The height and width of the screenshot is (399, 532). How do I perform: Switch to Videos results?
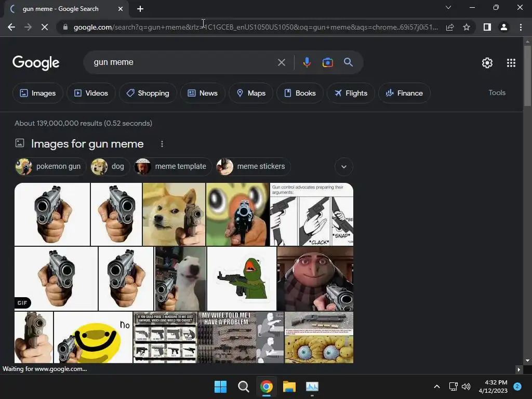click(x=91, y=93)
